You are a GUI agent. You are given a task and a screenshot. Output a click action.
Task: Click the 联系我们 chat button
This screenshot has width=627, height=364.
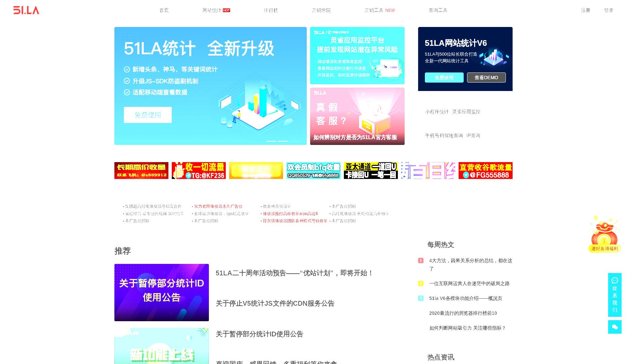pos(615,295)
